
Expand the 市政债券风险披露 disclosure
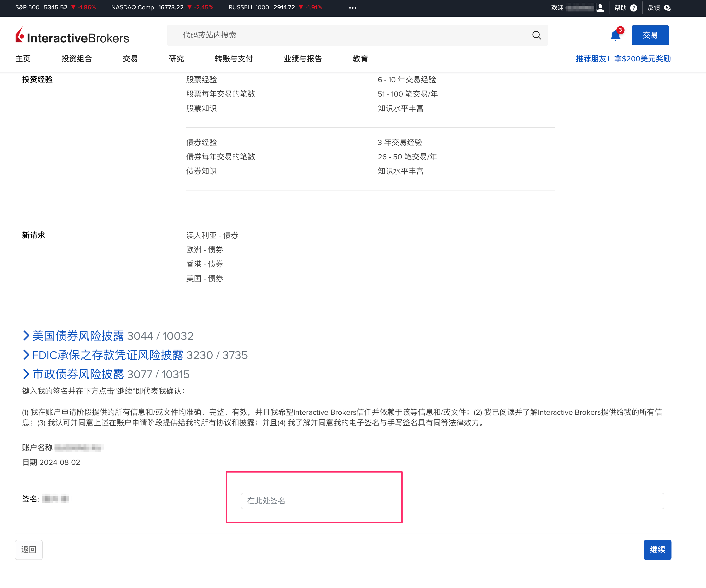click(78, 374)
